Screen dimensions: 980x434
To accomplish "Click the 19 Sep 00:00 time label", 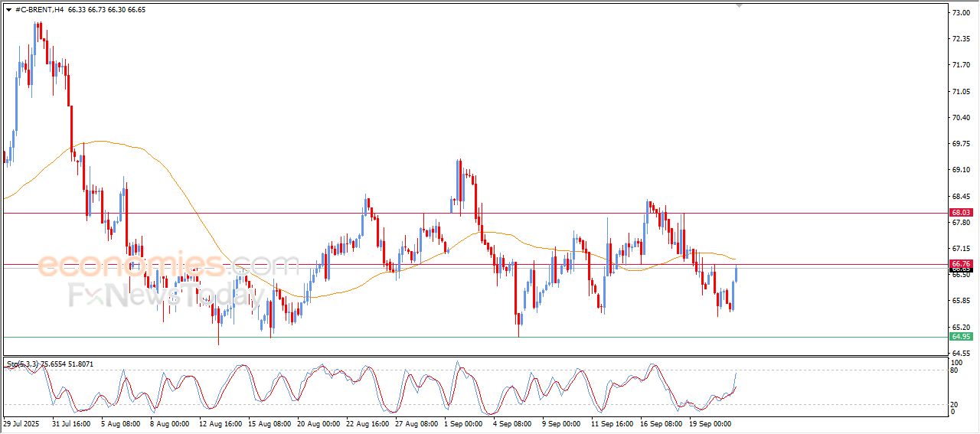I will (x=710, y=423).
